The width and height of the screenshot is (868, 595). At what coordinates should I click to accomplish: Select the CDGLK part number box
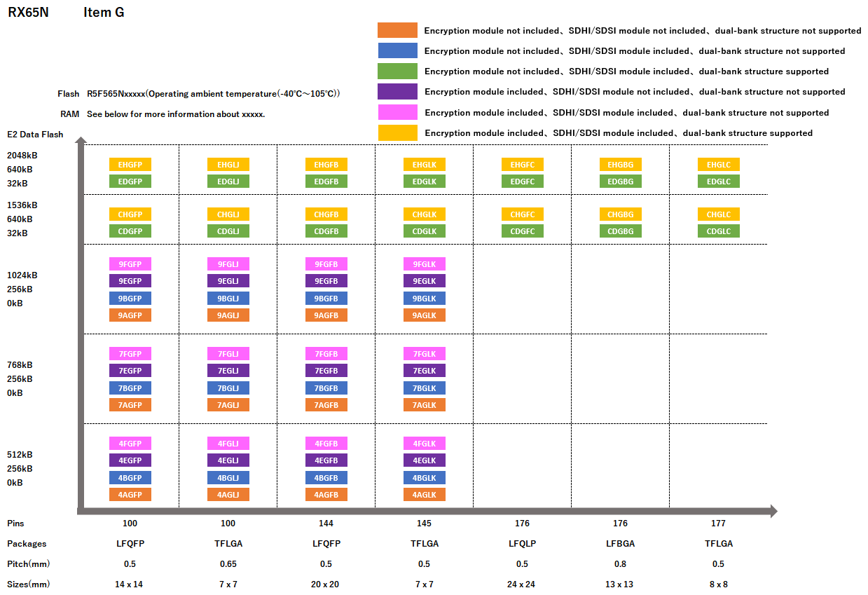pyautogui.click(x=424, y=231)
